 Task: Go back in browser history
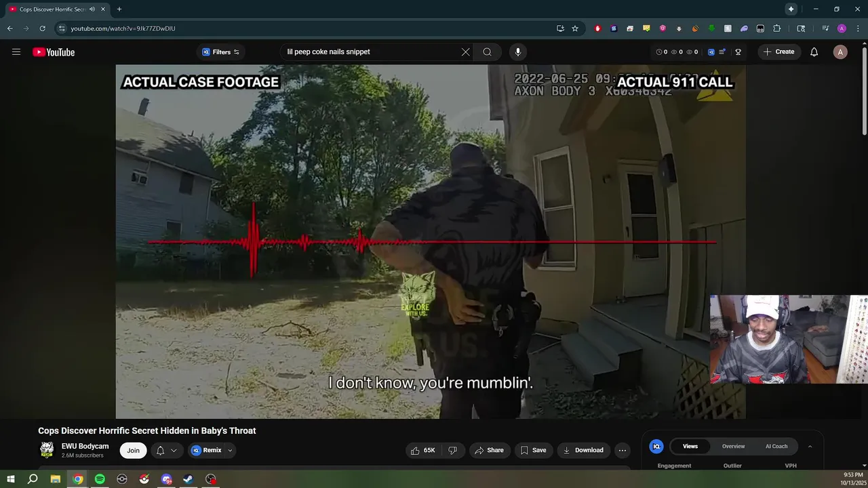tap(9, 28)
